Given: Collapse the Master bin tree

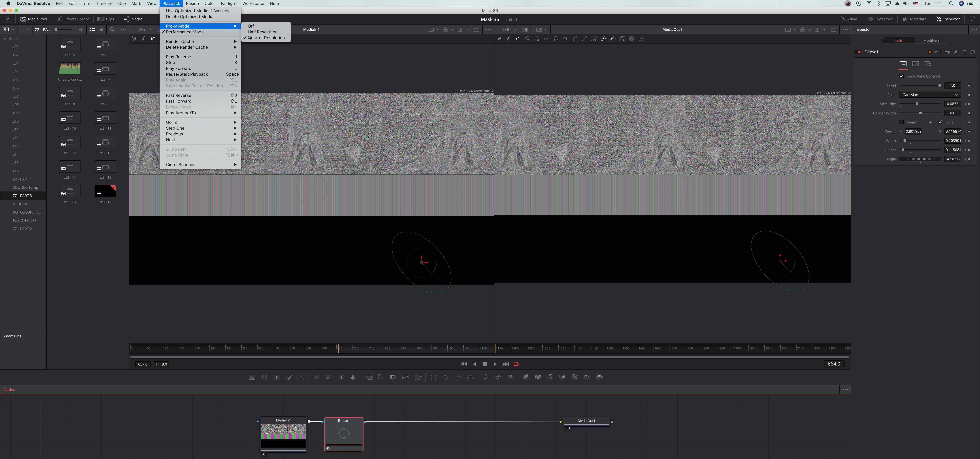Looking at the screenshot, I should (x=5, y=38).
